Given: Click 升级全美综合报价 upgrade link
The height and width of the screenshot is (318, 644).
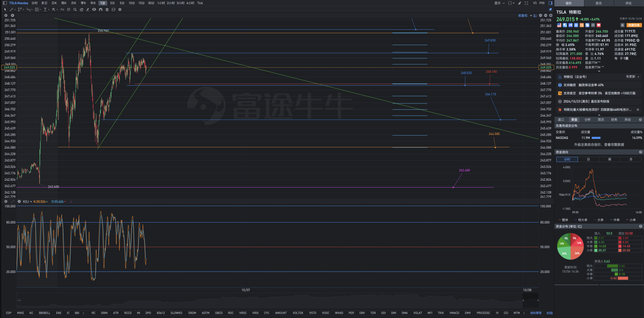Looking at the screenshot, I should coord(599,145).
